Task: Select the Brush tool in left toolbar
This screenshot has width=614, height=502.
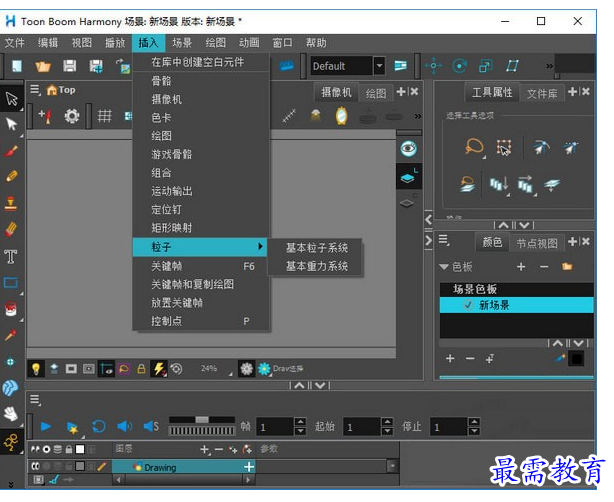Action: [11, 151]
